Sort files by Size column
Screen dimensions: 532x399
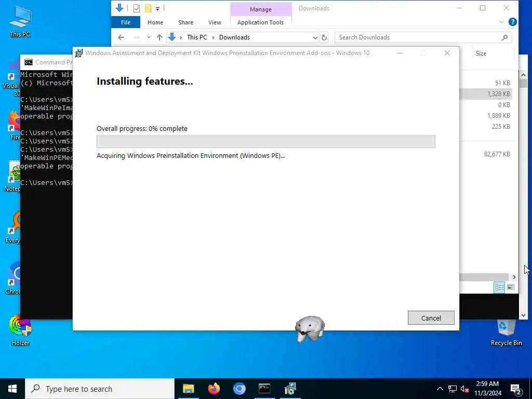481,54
